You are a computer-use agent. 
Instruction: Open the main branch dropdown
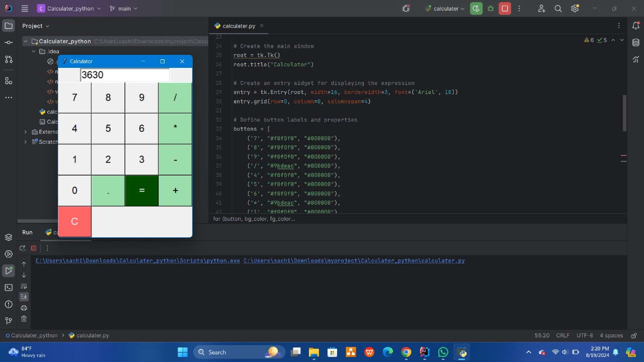(x=124, y=9)
